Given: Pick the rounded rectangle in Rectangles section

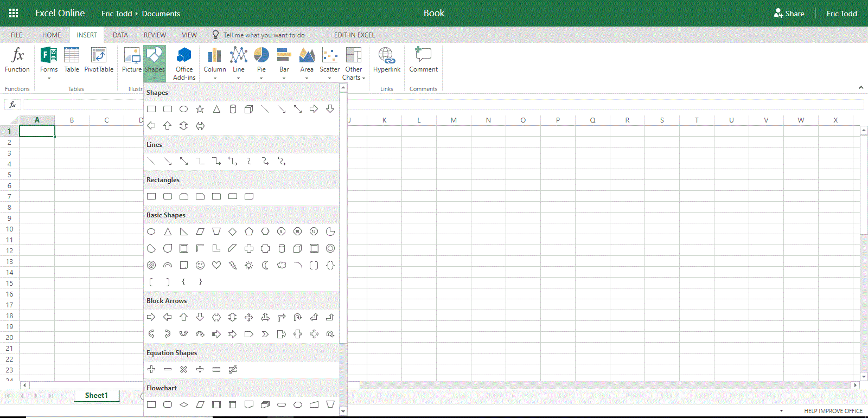Looking at the screenshot, I should tap(168, 196).
